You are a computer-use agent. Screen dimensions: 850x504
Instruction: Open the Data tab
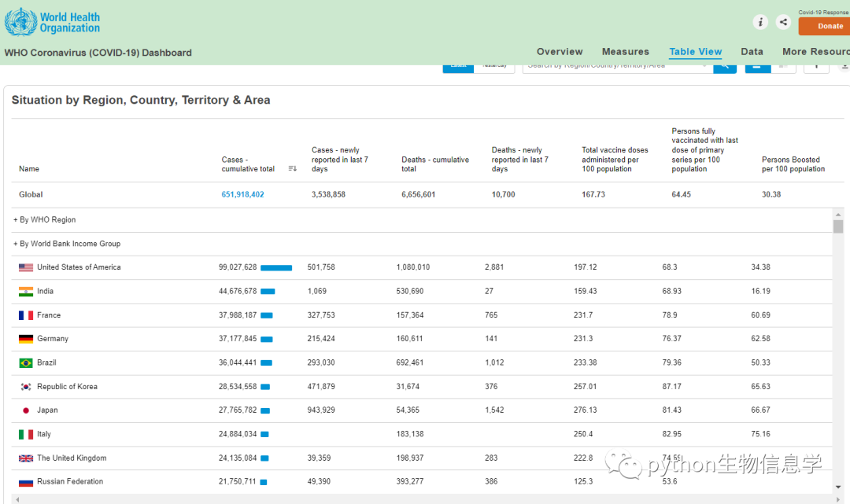coord(752,51)
